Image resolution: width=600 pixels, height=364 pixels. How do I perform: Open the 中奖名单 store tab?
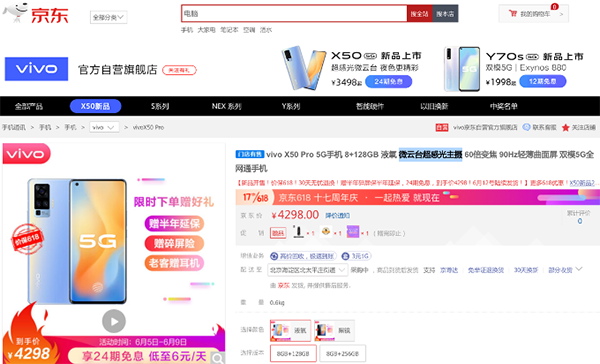coord(504,106)
